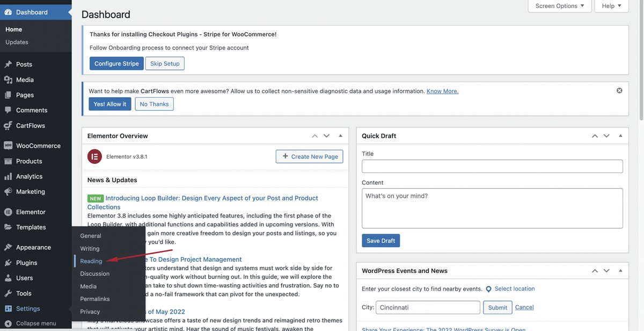
Task: Click the Posts pushpin icon
Action: coord(8,64)
